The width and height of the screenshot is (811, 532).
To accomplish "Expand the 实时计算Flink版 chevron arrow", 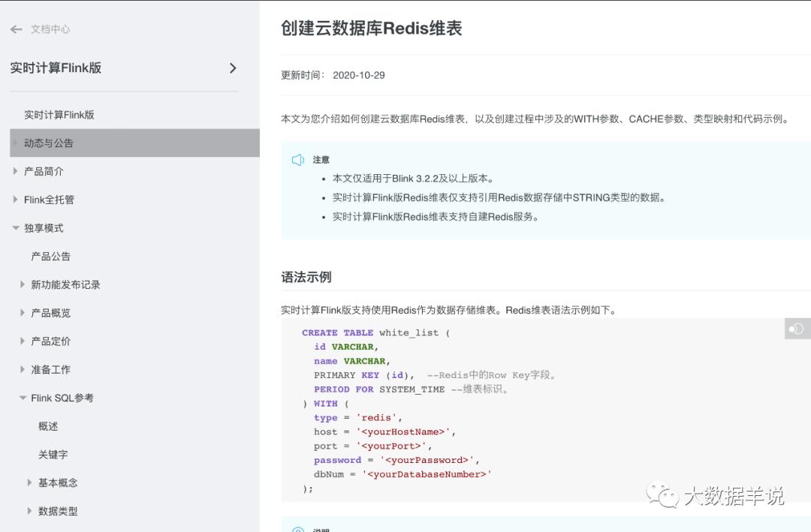I will 233,68.
